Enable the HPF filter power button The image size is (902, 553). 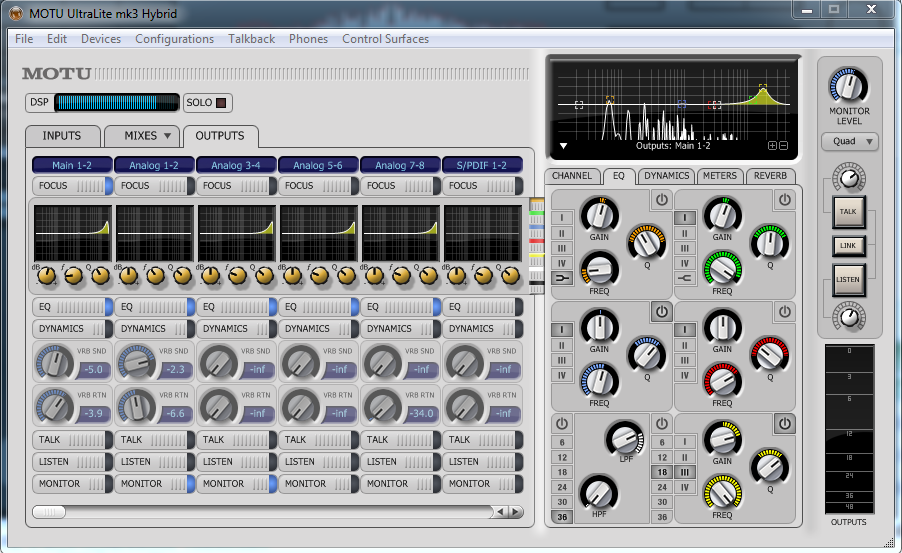pos(561,424)
